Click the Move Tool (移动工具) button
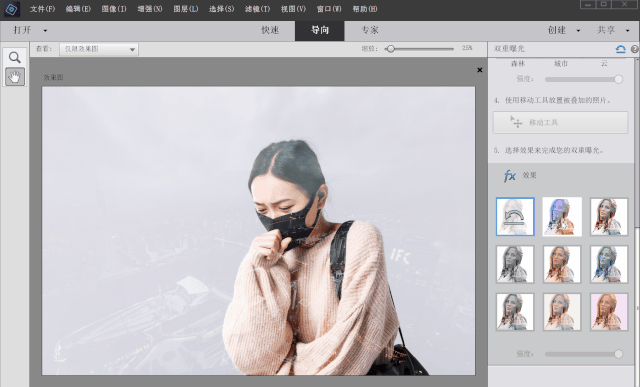 pyautogui.click(x=560, y=122)
